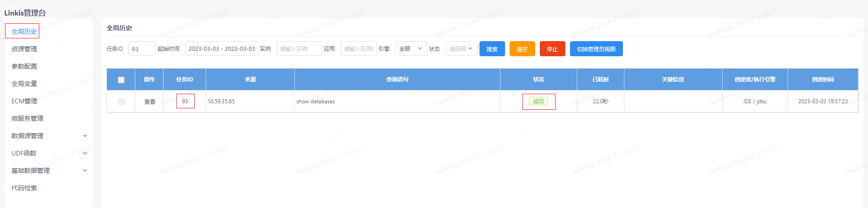Open the 引擎 engine dropdown showing 全部
This screenshot has height=208, width=868.
coord(411,49)
